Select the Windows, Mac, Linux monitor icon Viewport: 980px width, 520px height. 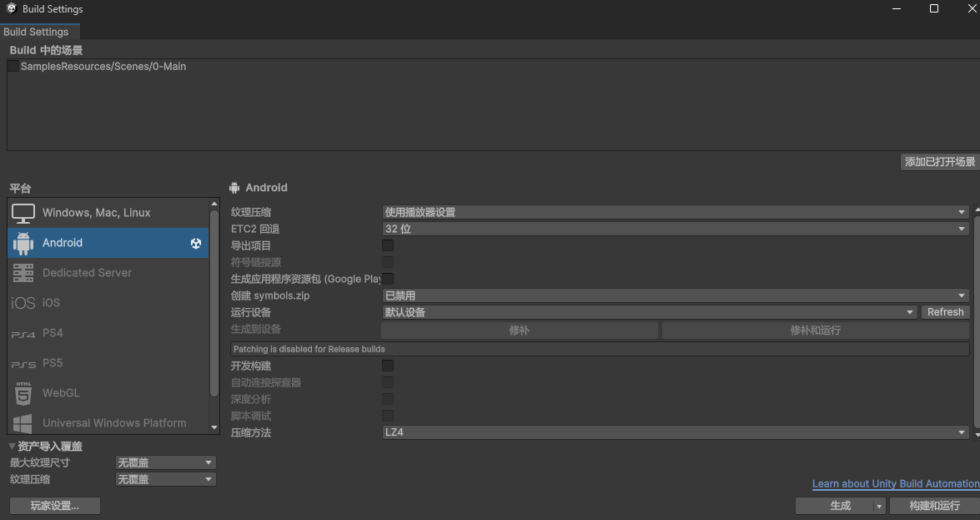[x=23, y=213]
